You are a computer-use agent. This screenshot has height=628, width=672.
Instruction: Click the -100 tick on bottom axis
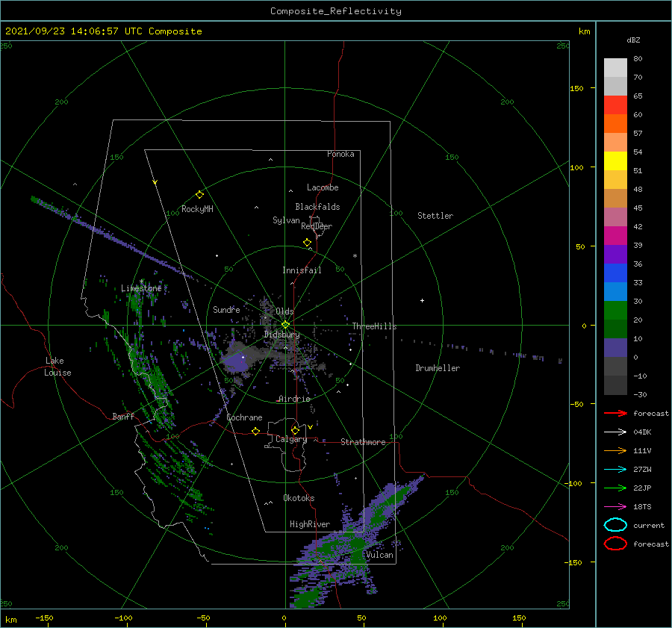click(123, 618)
